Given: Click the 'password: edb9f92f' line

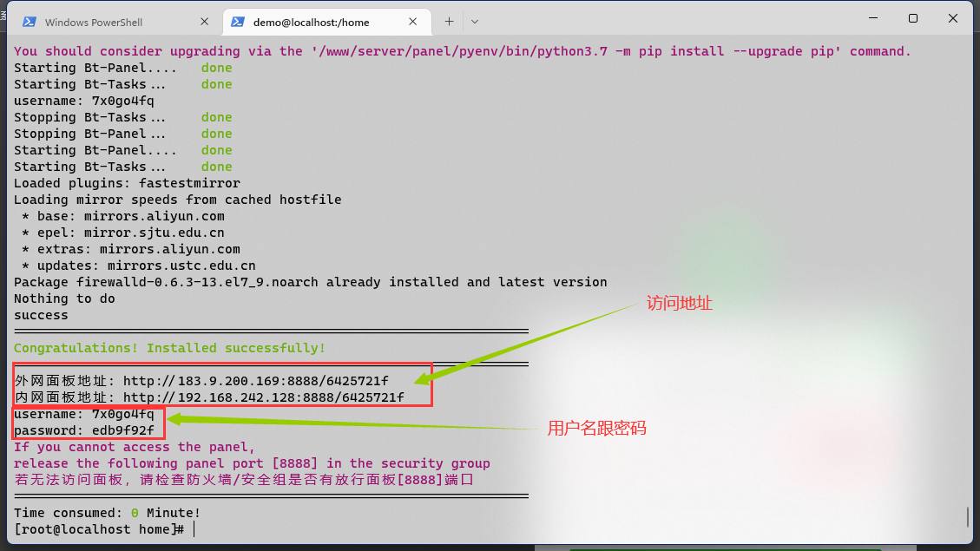Looking at the screenshot, I should 83,430.
